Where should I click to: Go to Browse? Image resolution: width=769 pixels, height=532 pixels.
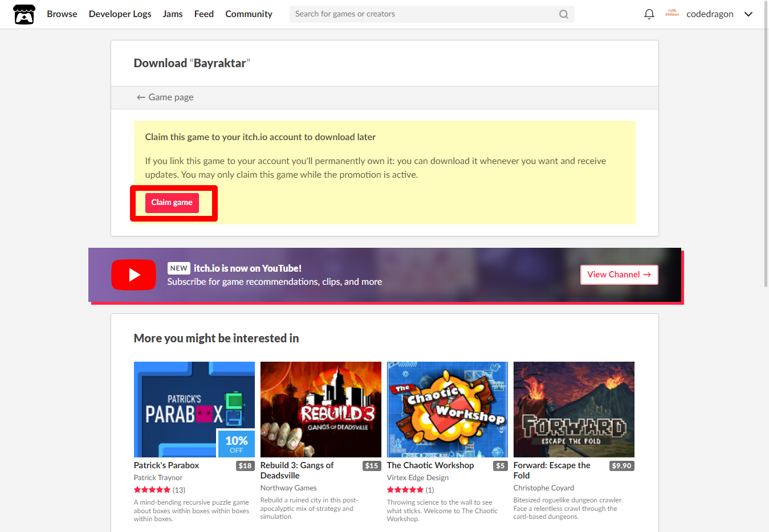pyautogui.click(x=62, y=14)
